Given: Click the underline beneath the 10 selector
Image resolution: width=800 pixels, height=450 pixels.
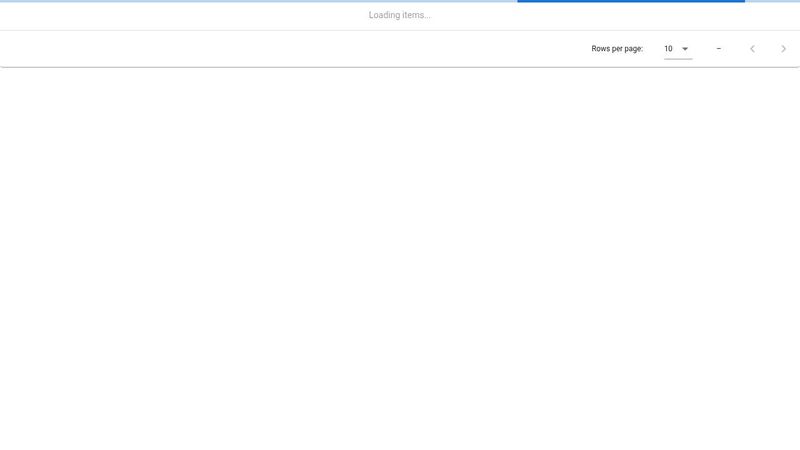Looking at the screenshot, I should click(678, 59).
